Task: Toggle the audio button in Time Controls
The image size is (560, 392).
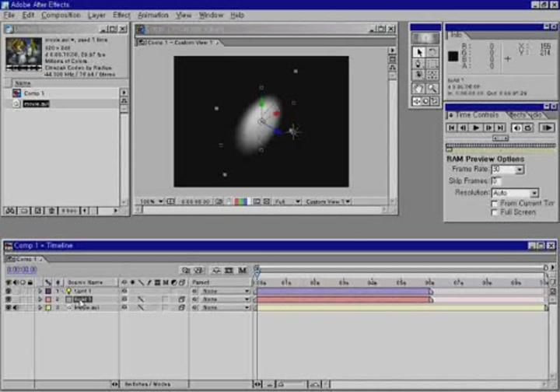Action: [x=516, y=128]
